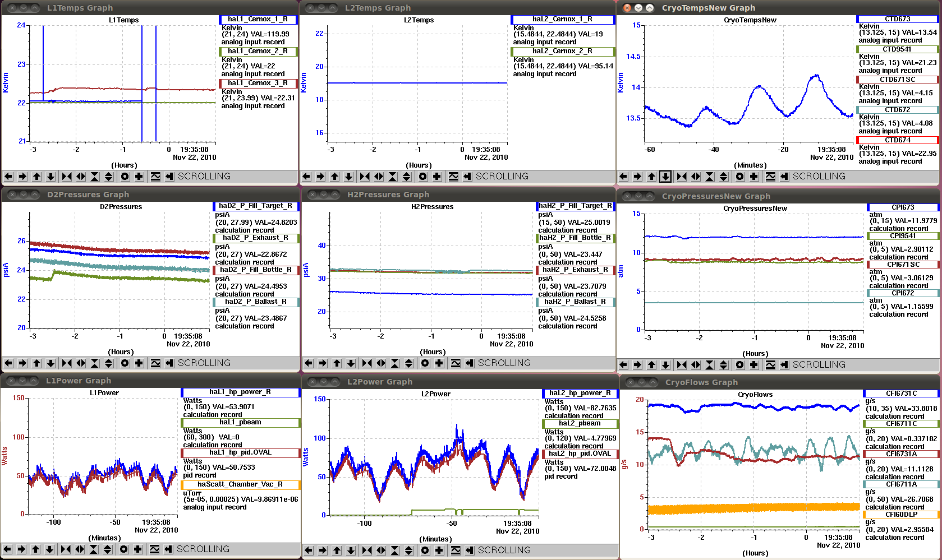Select haH2_P_Fill_Target_R legend entry

(575, 206)
